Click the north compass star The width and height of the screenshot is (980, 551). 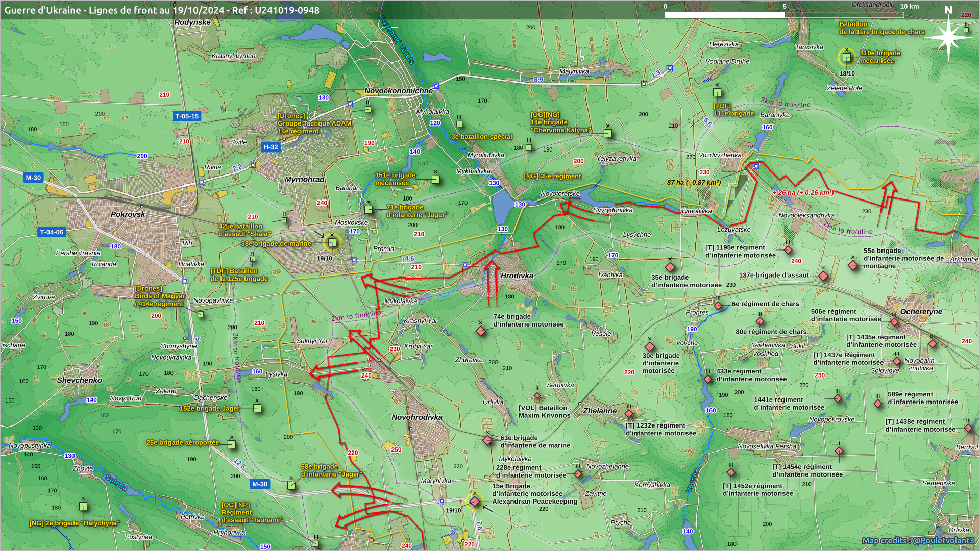click(x=948, y=37)
